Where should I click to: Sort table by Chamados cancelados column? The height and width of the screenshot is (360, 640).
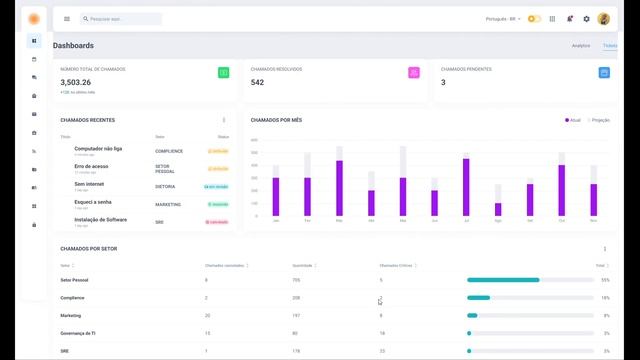(227, 266)
